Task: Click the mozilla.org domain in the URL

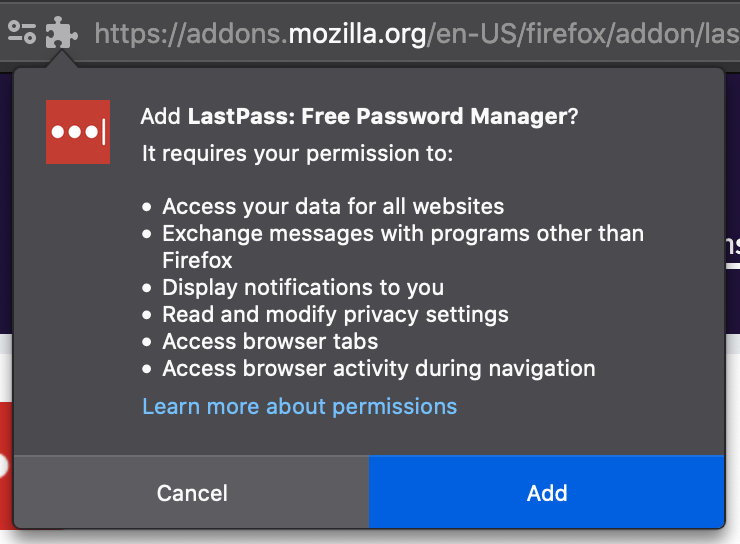Action: tap(357, 34)
